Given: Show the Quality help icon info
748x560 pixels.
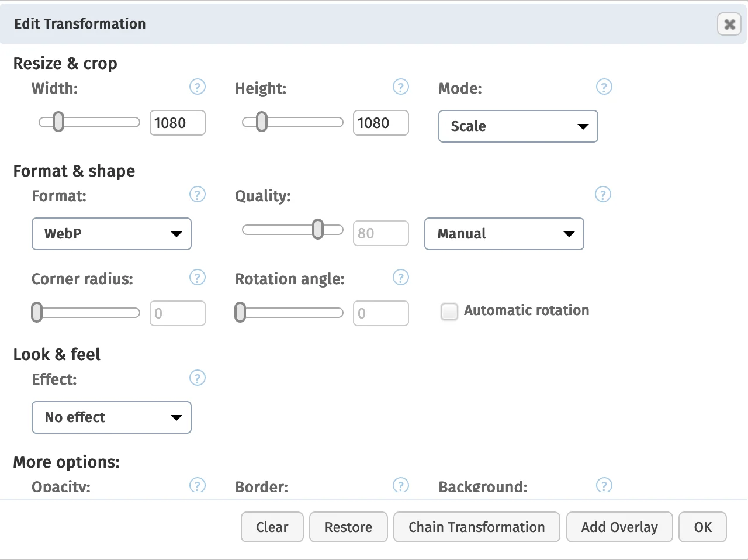Looking at the screenshot, I should coord(602,195).
